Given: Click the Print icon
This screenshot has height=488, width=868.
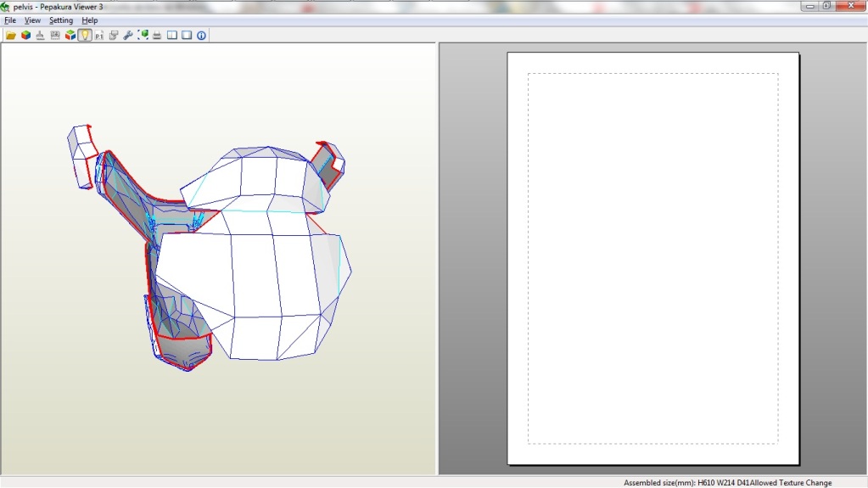Looking at the screenshot, I should [x=157, y=35].
